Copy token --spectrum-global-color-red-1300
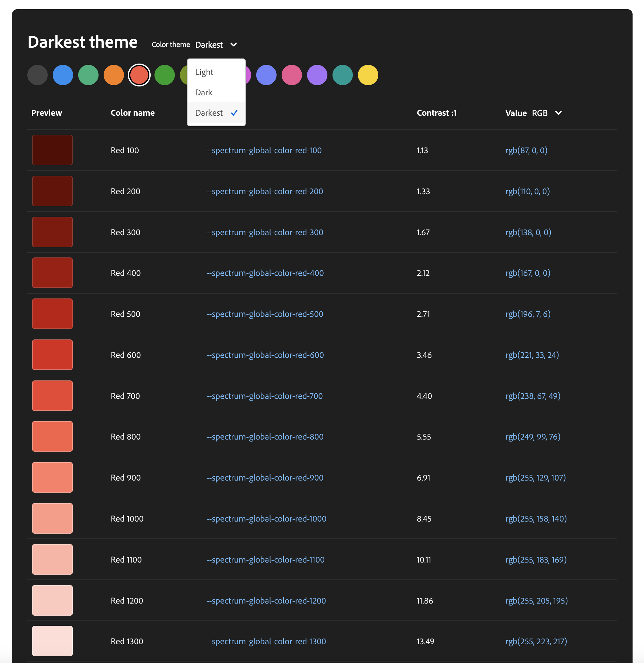This screenshot has height=663, width=644. [x=266, y=641]
